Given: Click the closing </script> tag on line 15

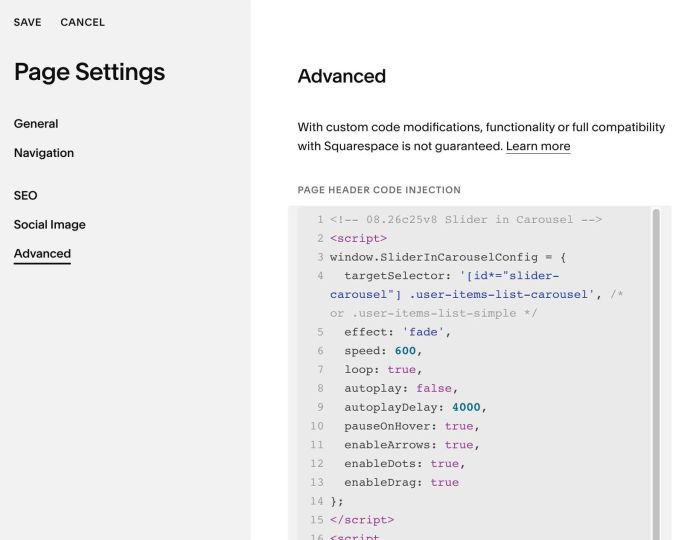Looking at the screenshot, I should [362, 520].
